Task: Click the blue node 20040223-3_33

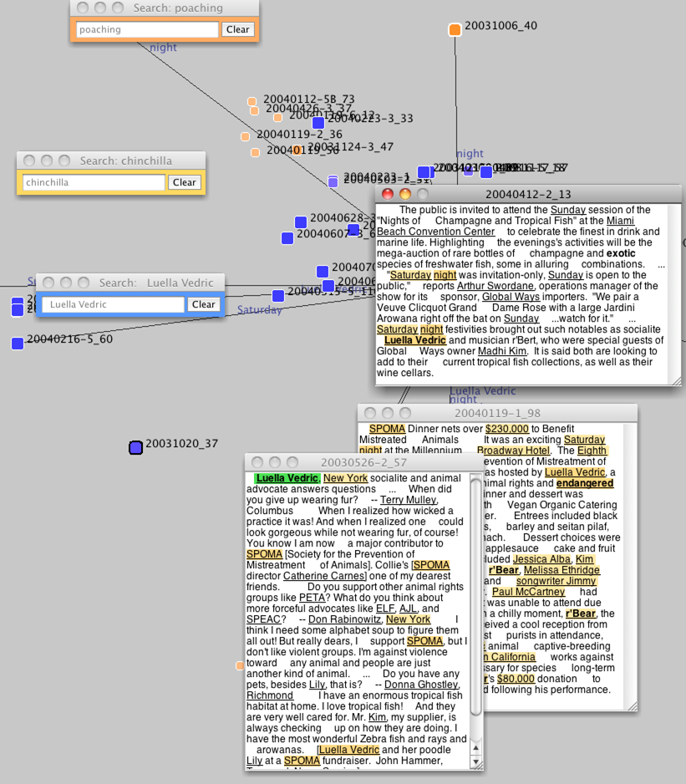Action: tap(318, 123)
